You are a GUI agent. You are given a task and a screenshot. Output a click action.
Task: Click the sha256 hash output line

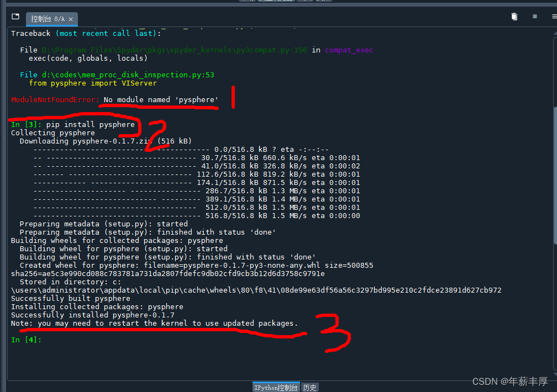[167, 274]
